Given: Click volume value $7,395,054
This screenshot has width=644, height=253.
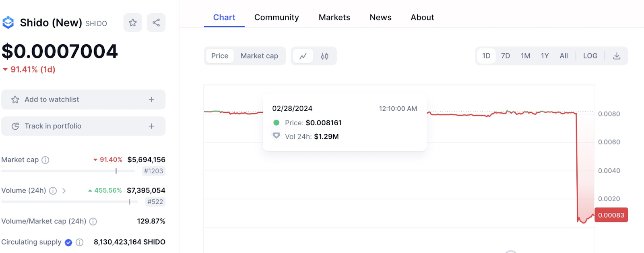Looking at the screenshot, I should tap(146, 191).
